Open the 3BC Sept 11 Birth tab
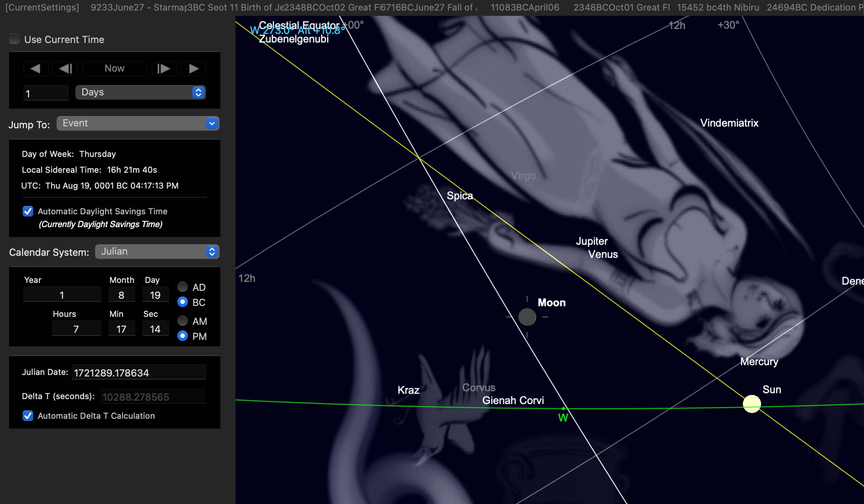 point(235,8)
